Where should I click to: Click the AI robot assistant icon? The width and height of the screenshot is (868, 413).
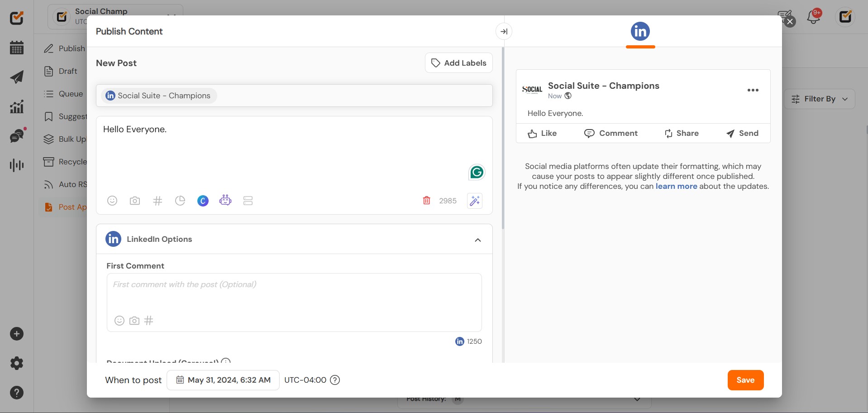pos(225,200)
